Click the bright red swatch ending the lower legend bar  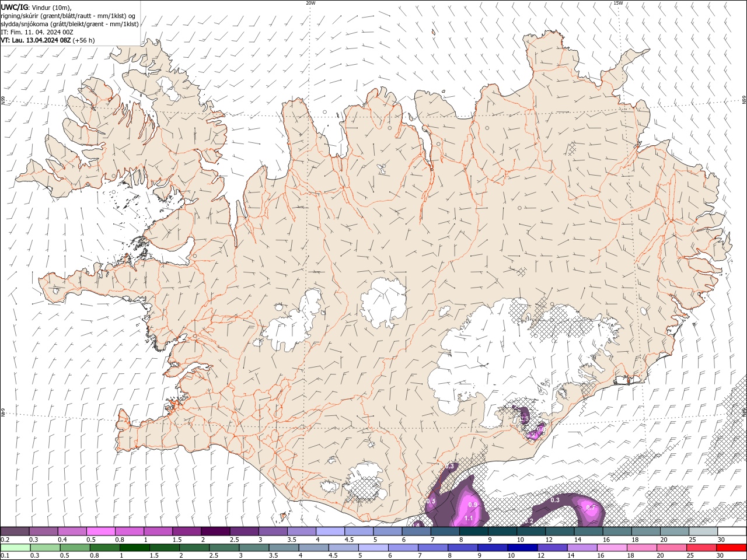(x=732, y=548)
